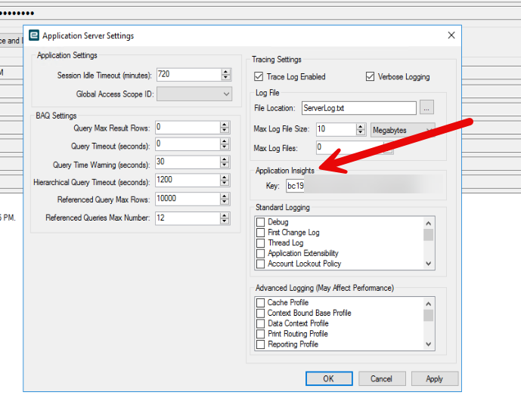The image size is (521, 420).
Task: Increase Max Log File Size value
Action: tap(361, 126)
